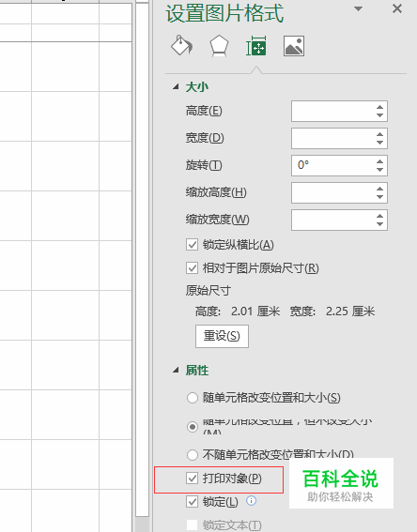Select the move-but-don't-size (M) radio button
417x532 pixels.
pyautogui.click(x=193, y=427)
